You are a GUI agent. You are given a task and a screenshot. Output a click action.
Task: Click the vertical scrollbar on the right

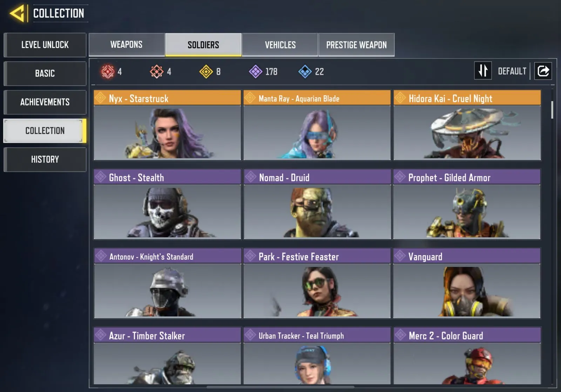click(552, 110)
